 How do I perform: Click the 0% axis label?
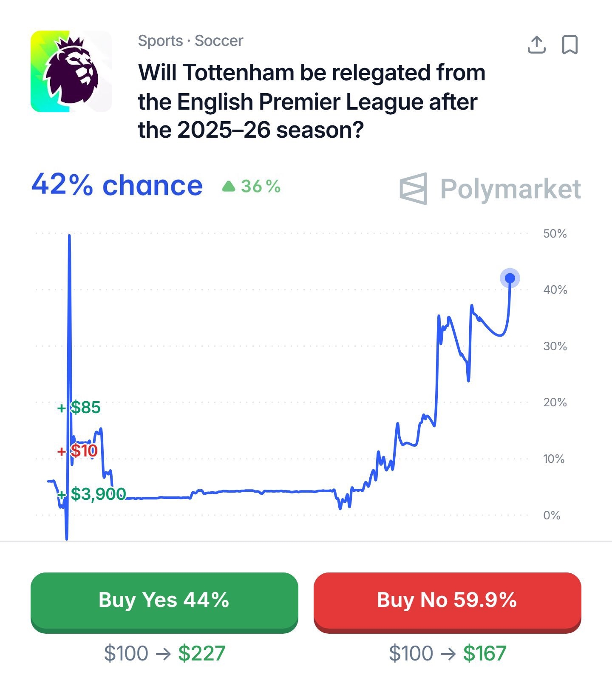tap(551, 515)
